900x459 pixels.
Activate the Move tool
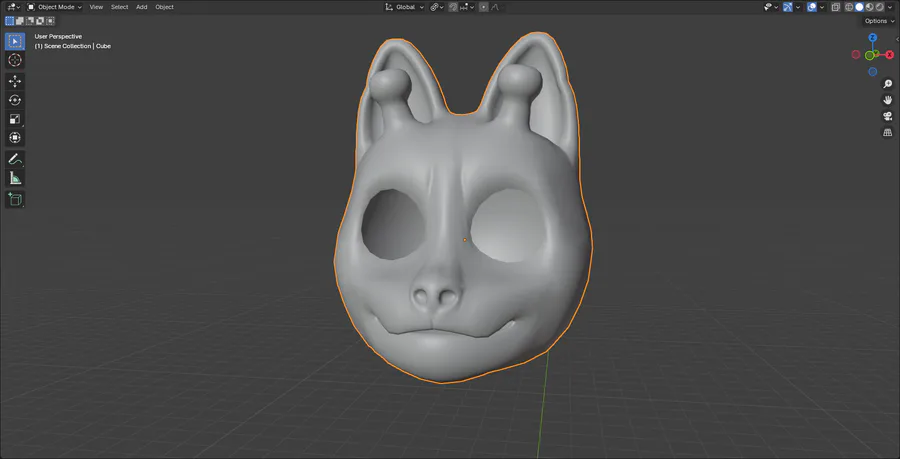coord(15,81)
